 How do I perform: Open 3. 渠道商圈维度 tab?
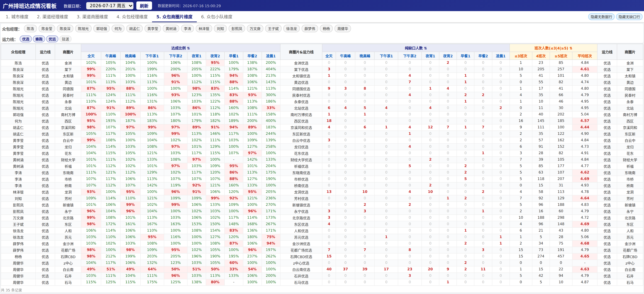pyautogui.click(x=92, y=17)
